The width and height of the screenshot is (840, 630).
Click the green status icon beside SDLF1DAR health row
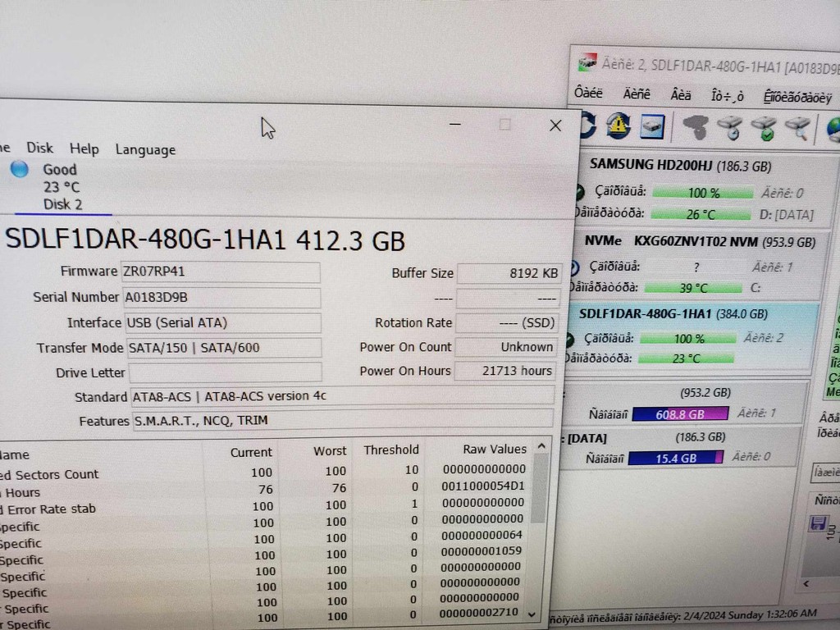click(x=569, y=339)
